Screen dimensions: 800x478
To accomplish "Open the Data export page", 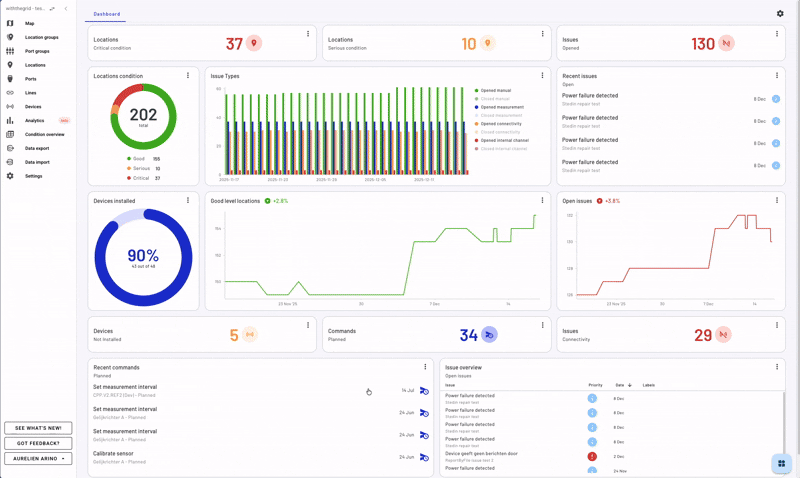I will [x=37, y=148].
